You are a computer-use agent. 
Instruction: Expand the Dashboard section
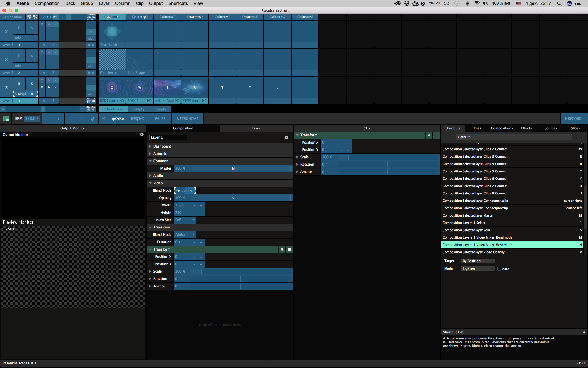(x=162, y=146)
